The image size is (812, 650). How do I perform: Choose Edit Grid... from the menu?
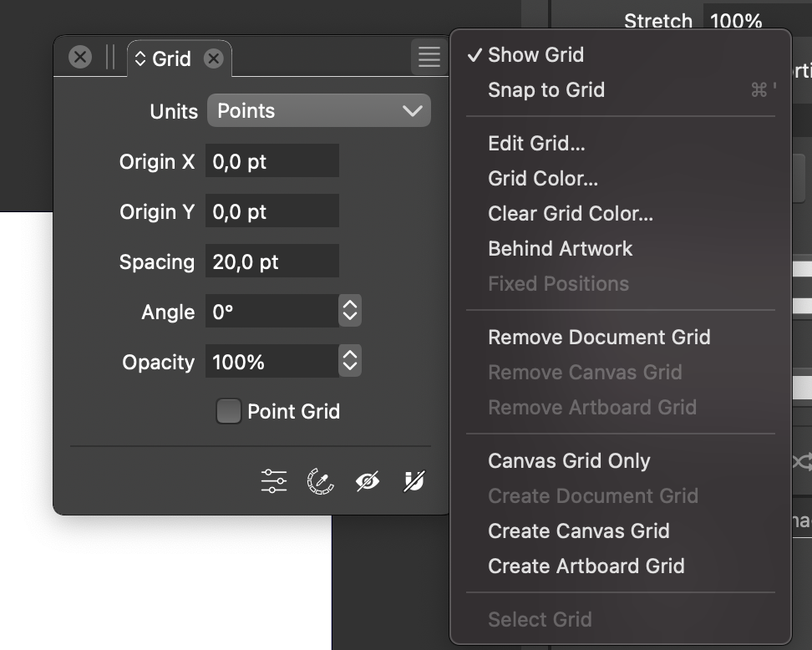(536, 144)
